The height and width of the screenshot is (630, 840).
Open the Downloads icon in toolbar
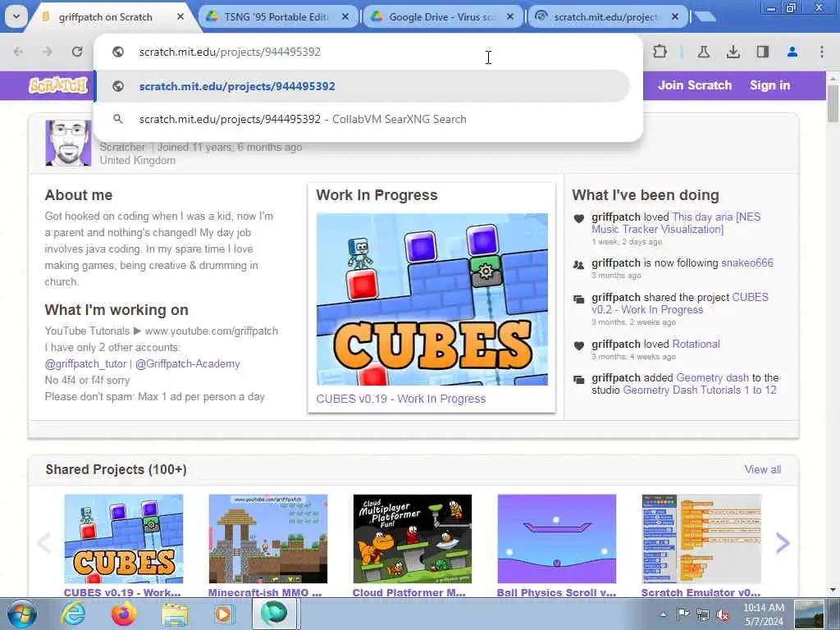(x=733, y=52)
